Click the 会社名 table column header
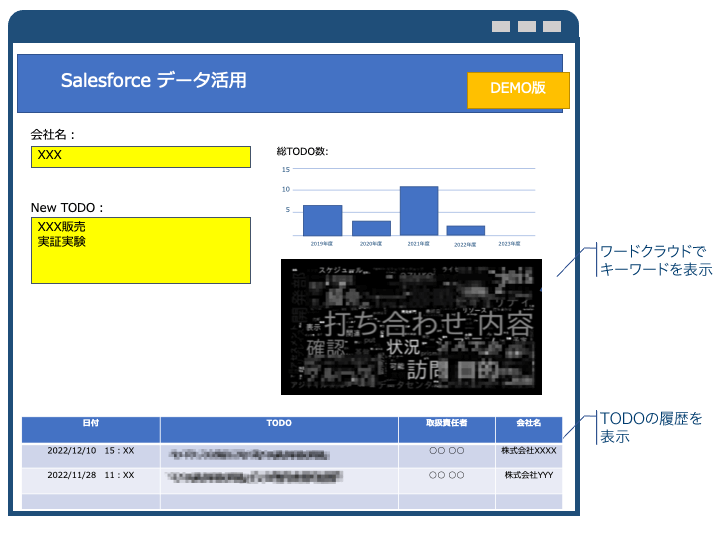This screenshot has width=720, height=540. point(529,429)
